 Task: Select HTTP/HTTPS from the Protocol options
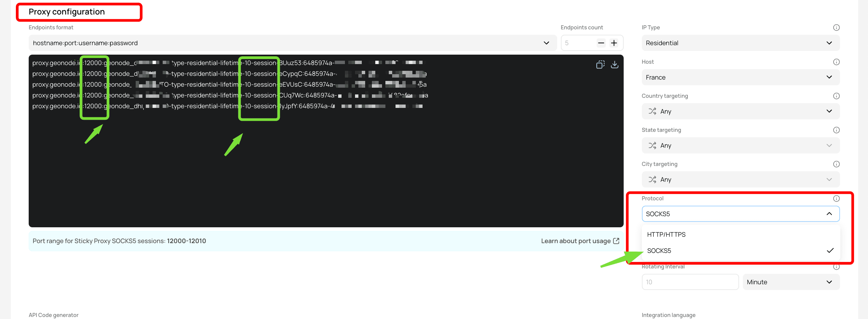pyautogui.click(x=667, y=234)
